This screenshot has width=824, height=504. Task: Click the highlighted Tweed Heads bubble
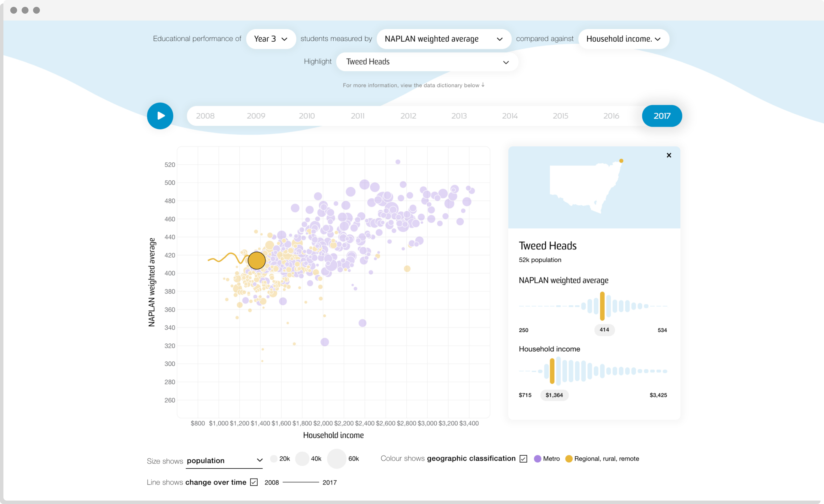tap(256, 260)
